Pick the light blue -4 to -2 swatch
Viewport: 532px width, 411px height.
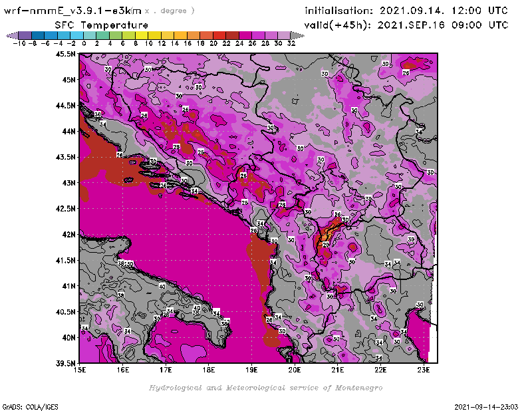click(x=64, y=35)
